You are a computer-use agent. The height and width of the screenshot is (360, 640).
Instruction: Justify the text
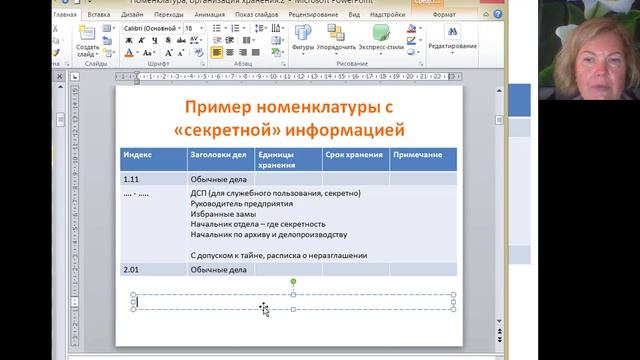click(x=256, y=52)
